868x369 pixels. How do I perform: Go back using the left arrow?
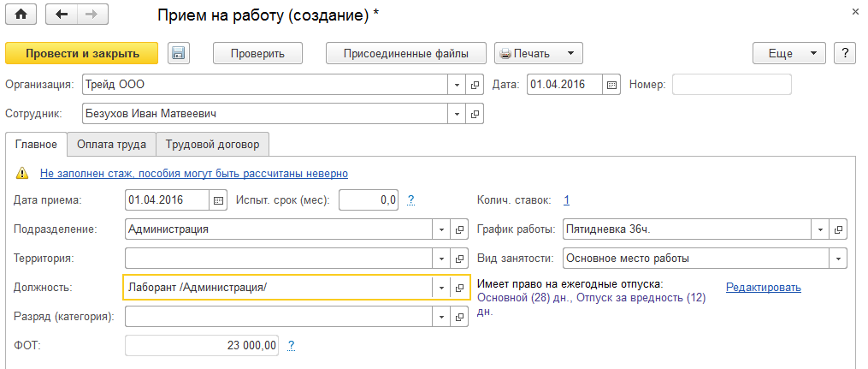[61, 15]
